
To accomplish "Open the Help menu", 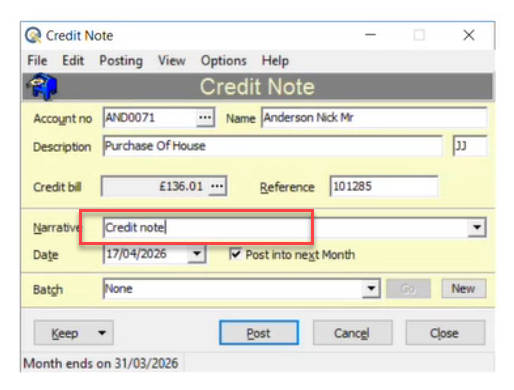I will point(275,61).
